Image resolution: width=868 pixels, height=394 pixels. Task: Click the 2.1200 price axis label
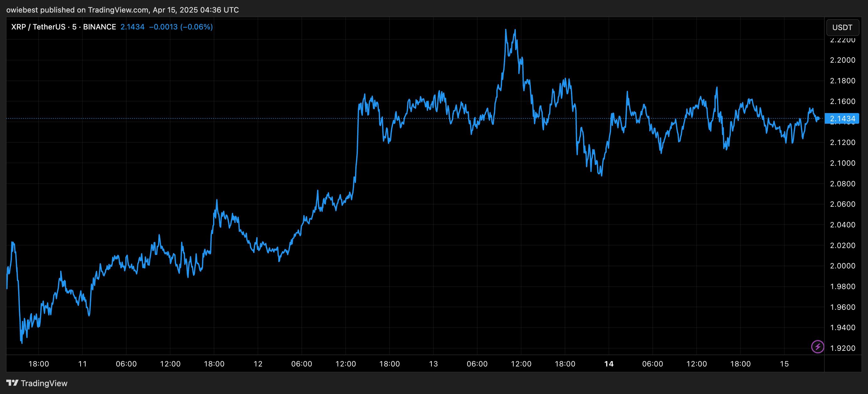pos(842,143)
